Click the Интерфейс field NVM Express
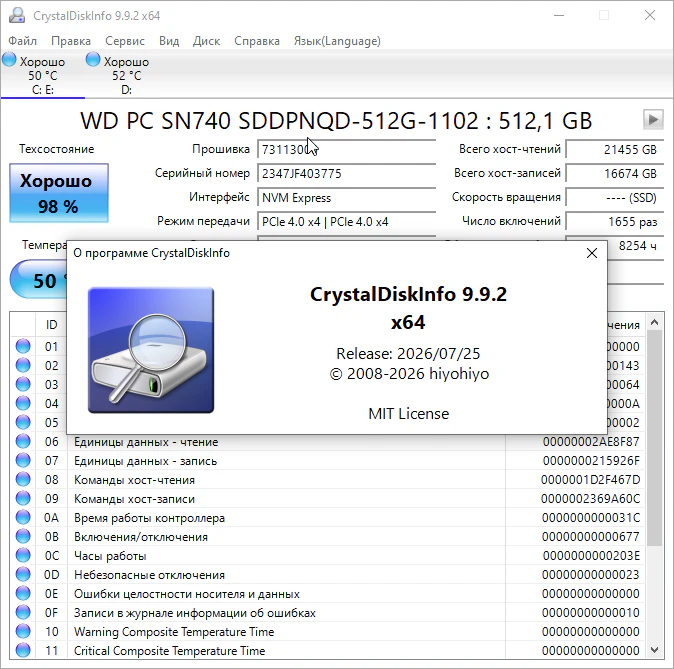The image size is (674, 669). [x=346, y=197]
